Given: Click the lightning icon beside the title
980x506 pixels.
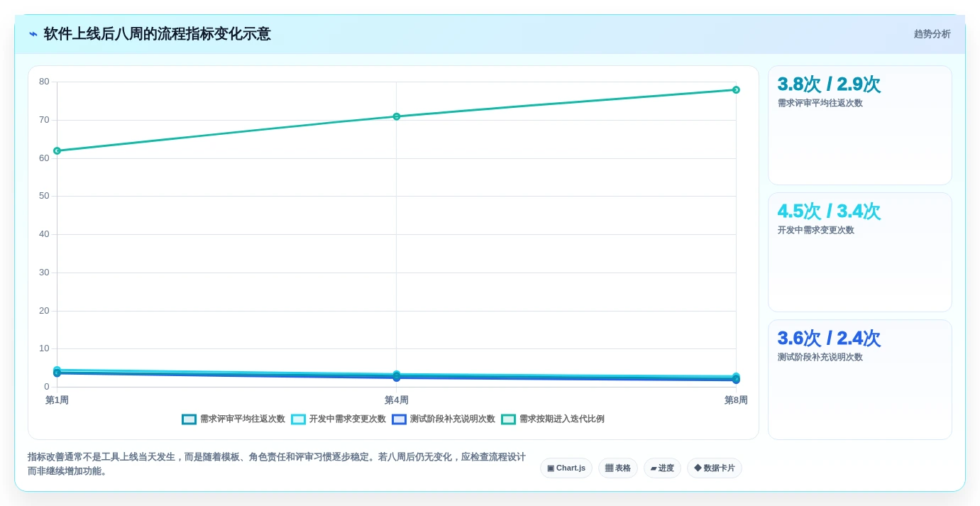Looking at the screenshot, I should pos(33,34).
